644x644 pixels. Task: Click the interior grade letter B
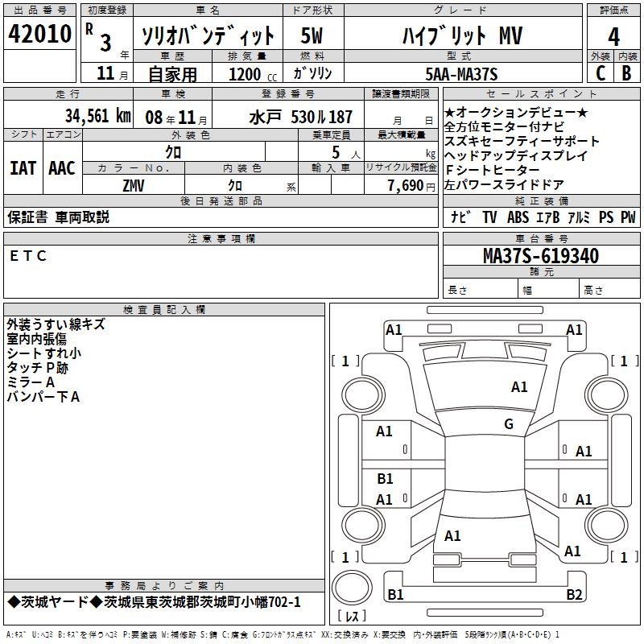coord(627,73)
